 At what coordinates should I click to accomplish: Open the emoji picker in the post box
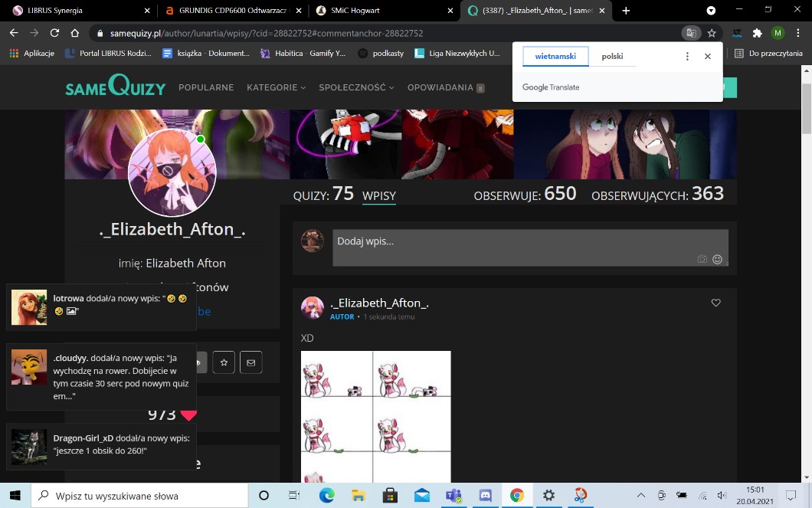coord(717,260)
